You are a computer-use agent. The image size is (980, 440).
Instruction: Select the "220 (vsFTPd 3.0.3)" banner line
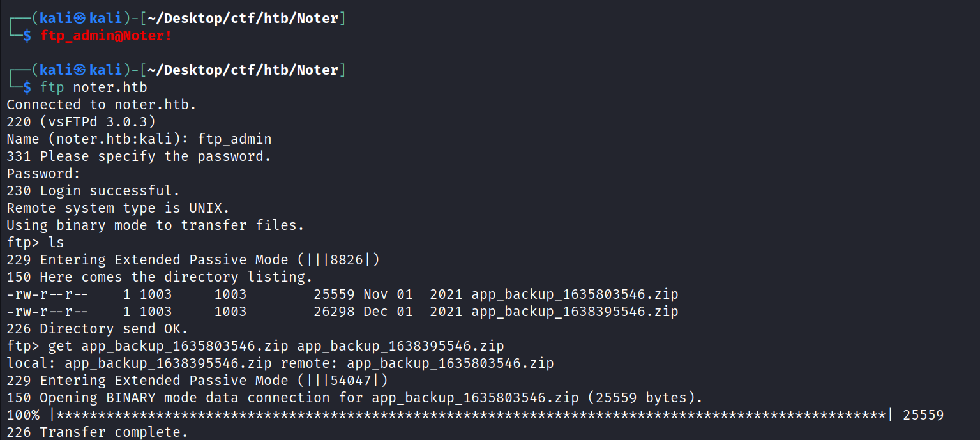[x=81, y=122]
